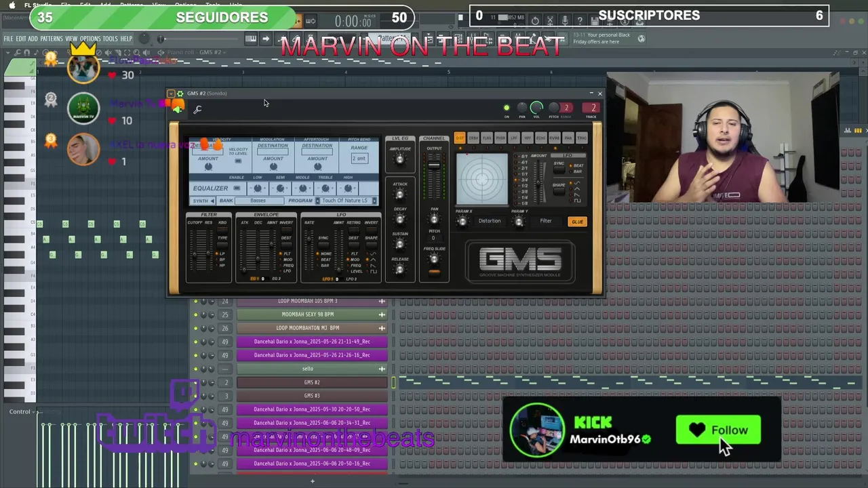This screenshot has height=488, width=868.
Task: Toggle the envelope INVERT button
Action: (286, 230)
